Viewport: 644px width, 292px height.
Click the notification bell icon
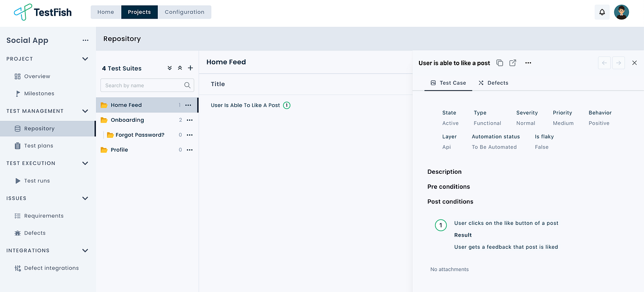(602, 12)
